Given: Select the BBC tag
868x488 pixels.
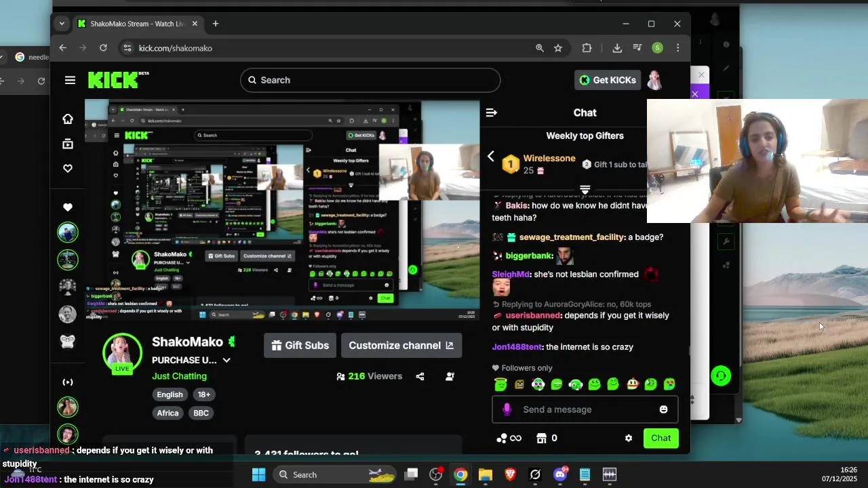Looking at the screenshot, I should pos(201,413).
